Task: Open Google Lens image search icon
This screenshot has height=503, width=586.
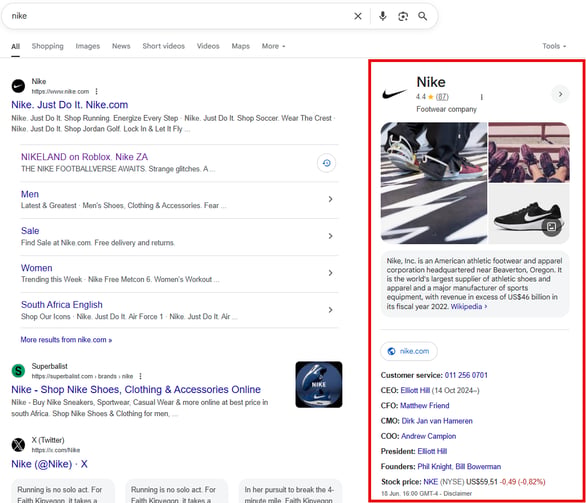Action: [x=403, y=16]
